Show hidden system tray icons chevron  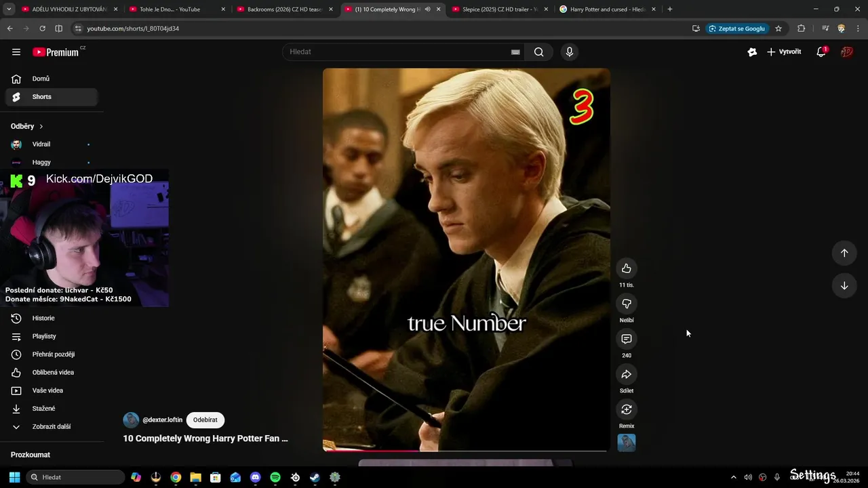point(733,477)
